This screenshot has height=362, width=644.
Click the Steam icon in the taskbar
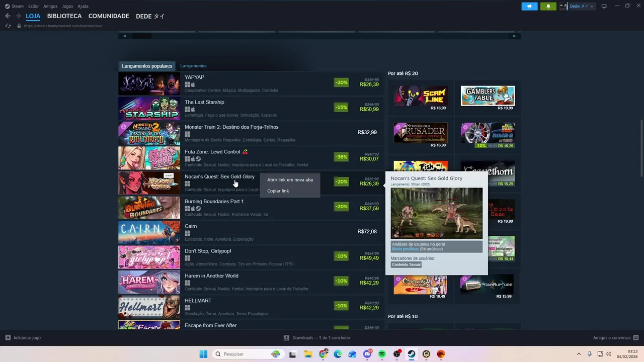(412, 354)
